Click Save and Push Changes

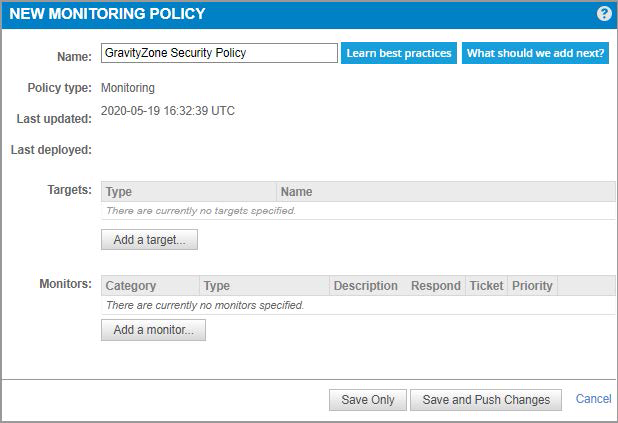click(486, 400)
